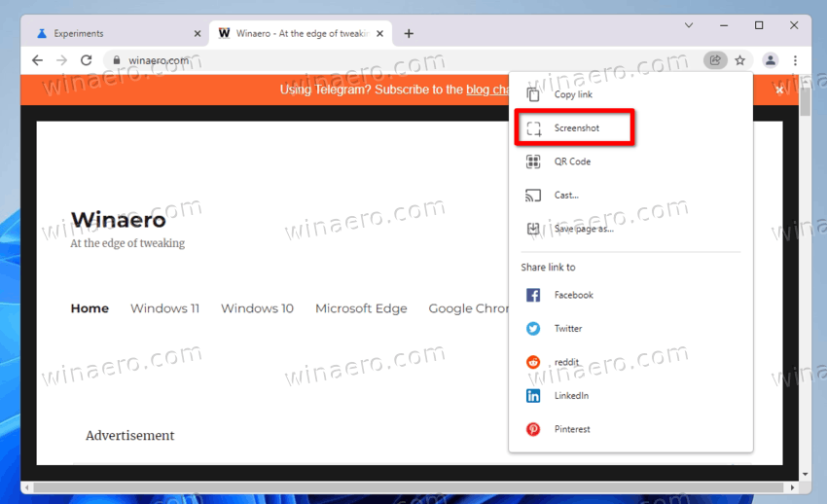Click the Winaero site title
Image resolution: width=827 pixels, height=504 pixels.
click(118, 220)
